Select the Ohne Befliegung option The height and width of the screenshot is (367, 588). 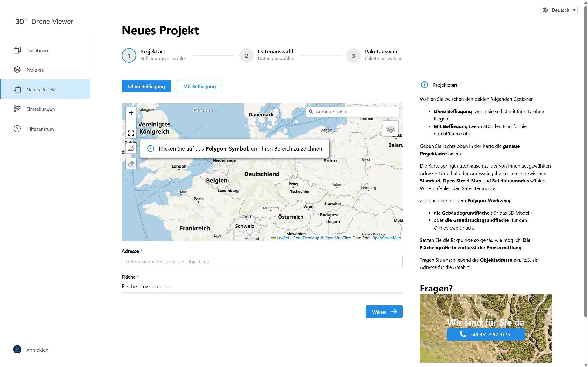[146, 86]
